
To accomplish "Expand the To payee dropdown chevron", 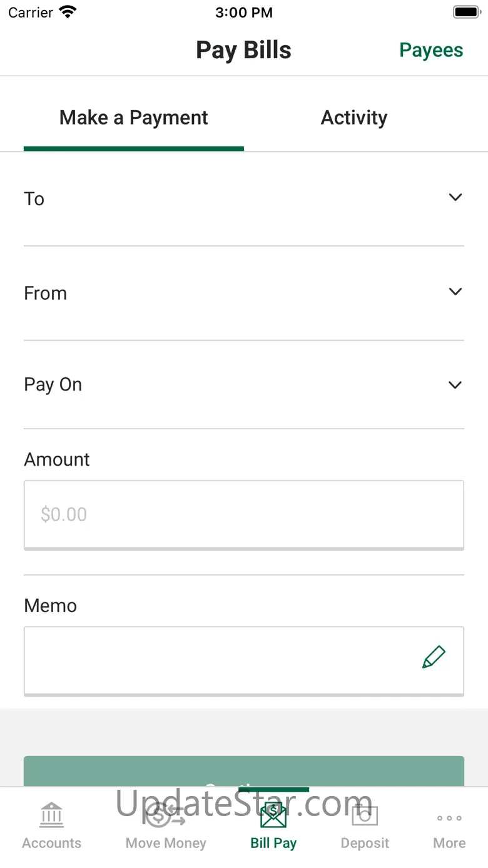I will pos(455,198).
